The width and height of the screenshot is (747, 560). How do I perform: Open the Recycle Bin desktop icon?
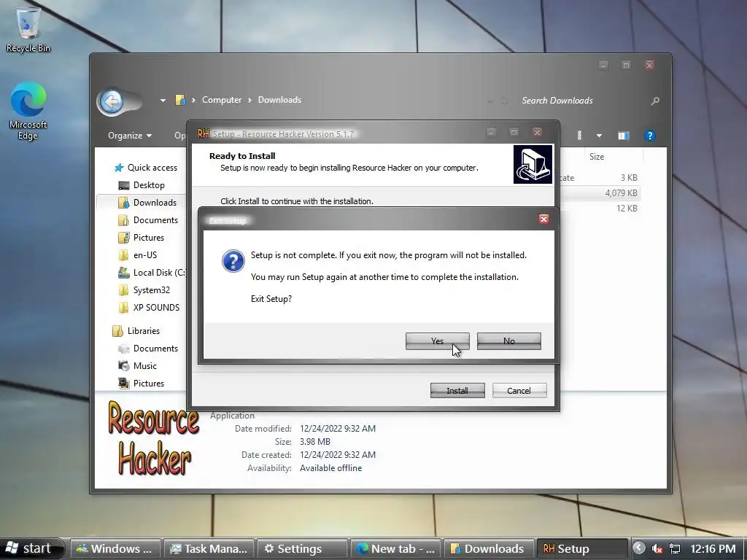click(28, 29)
